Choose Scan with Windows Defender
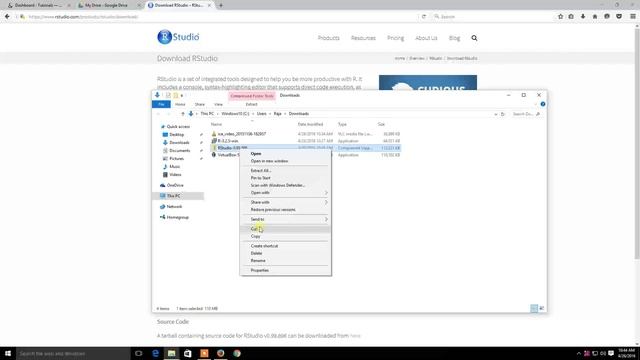The height and width of the screenshot is (360, 640). tap(285, 185)
